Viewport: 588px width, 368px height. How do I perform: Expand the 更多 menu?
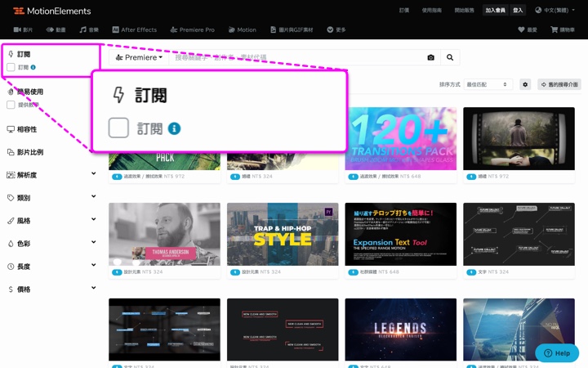336,29
